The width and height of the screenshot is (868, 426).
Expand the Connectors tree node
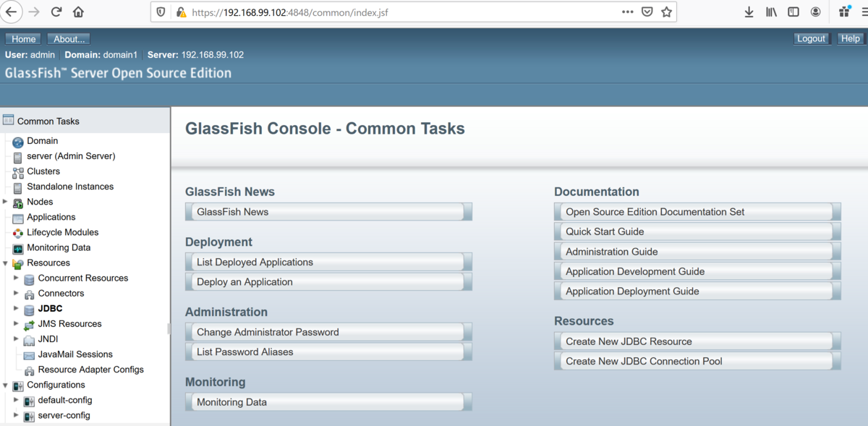(16, 293)
